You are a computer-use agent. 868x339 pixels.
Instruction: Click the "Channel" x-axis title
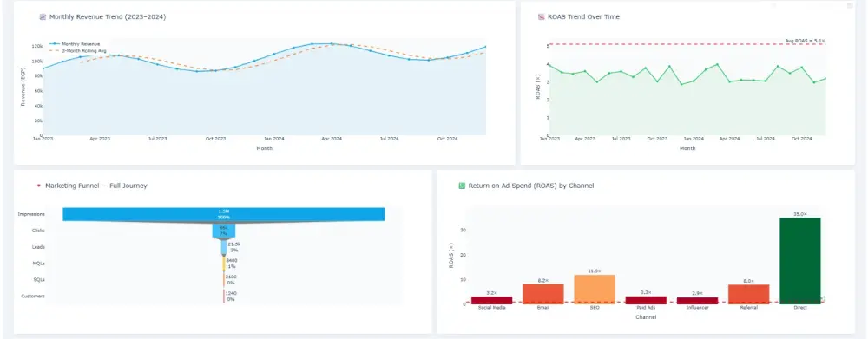pyautogui.click(x=646, y=317)
